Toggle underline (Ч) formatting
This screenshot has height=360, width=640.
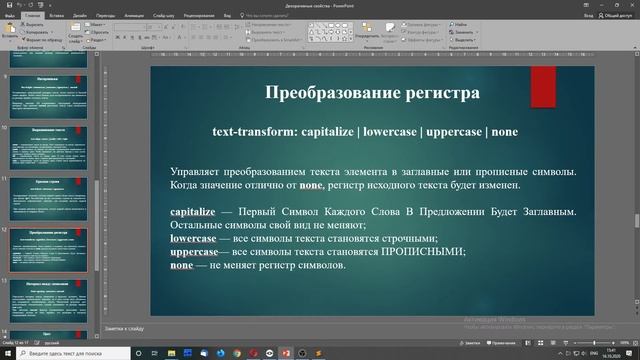(x=132, y=37)
